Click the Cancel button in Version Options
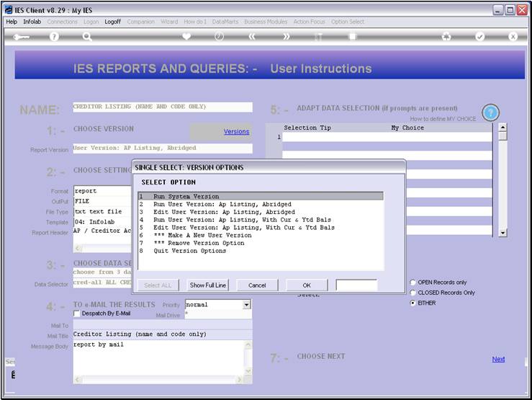Screen dimensions: 532x400 [x=257, y=285]
